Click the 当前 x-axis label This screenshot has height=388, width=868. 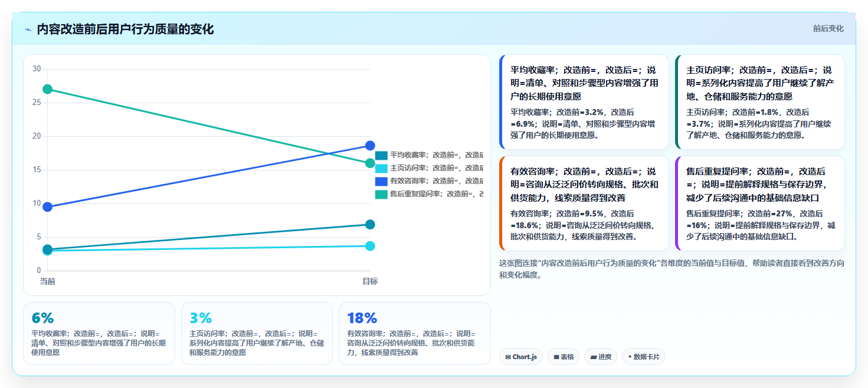point(48,281)
